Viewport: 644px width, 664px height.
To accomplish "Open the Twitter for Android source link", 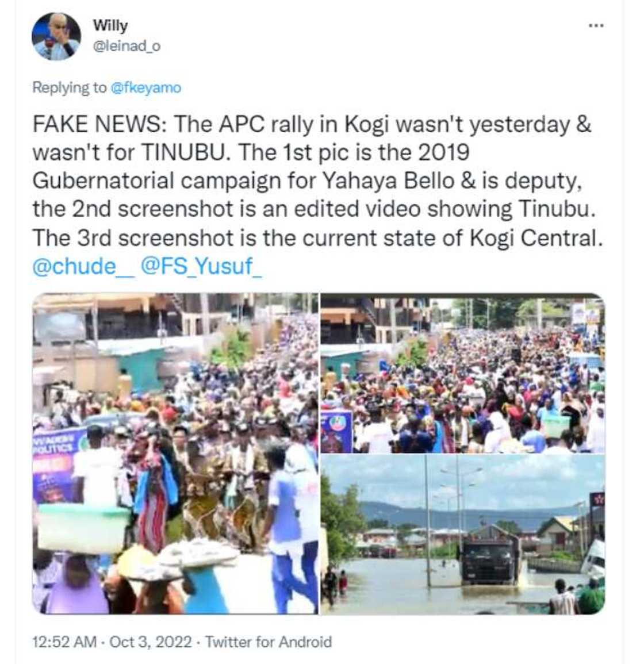I will click(x=269, y=642).
